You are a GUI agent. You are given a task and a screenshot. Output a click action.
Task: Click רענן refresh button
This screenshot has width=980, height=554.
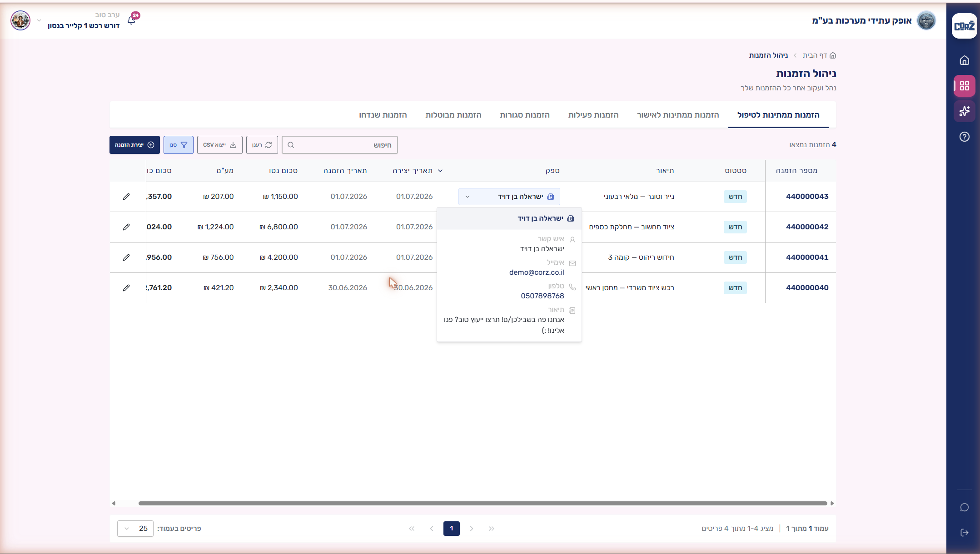point(262,145)
